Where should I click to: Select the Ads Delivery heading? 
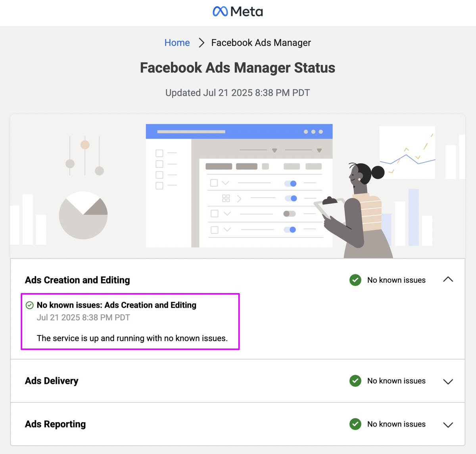pos(52,381)
